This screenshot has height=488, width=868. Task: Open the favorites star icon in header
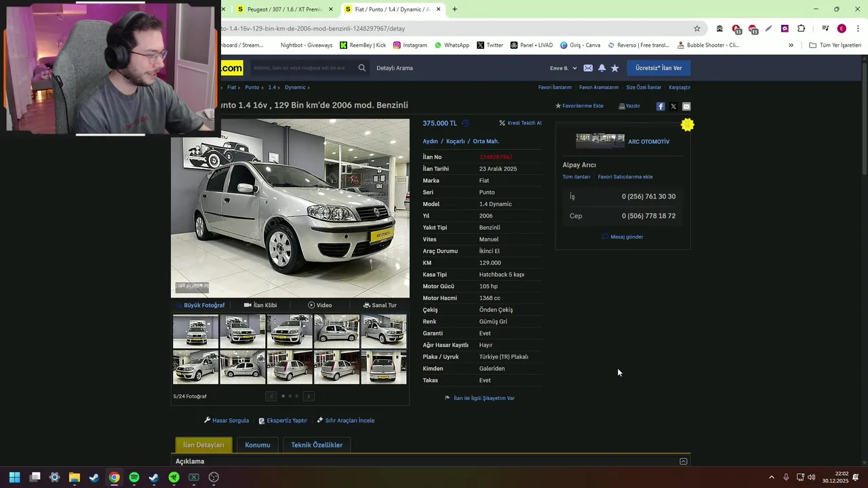point(615,68)
